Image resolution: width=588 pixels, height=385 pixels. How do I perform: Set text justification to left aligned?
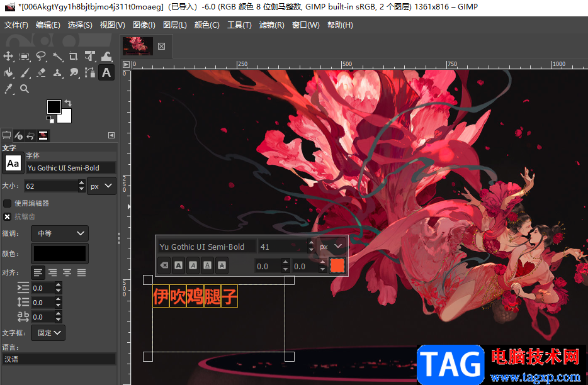38,273
